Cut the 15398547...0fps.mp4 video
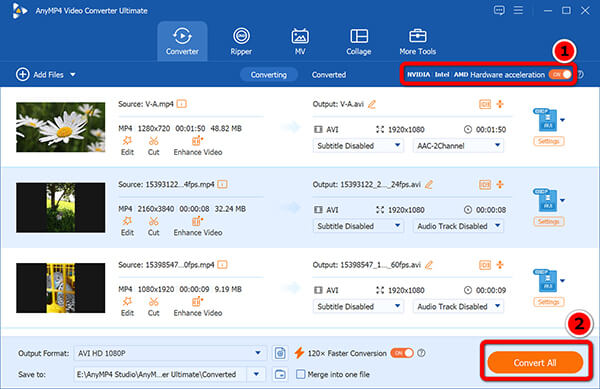600x389 pixels. tap(153, 306)
